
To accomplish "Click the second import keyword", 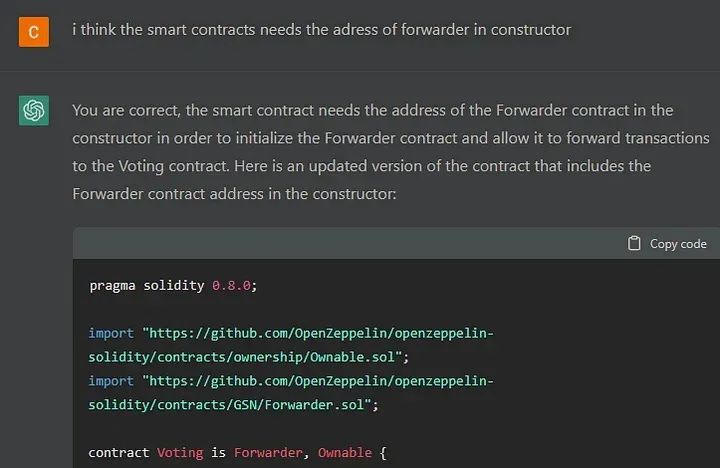I will [111, 381].
